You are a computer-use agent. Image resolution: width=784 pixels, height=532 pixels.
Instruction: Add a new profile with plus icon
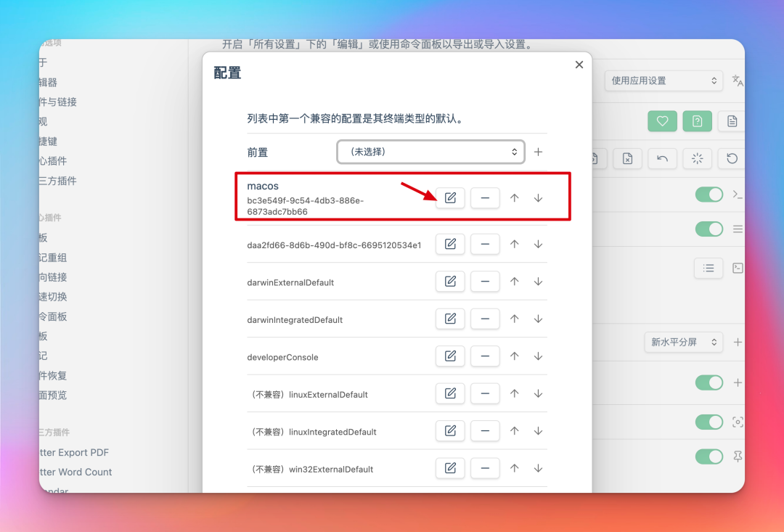538,152
